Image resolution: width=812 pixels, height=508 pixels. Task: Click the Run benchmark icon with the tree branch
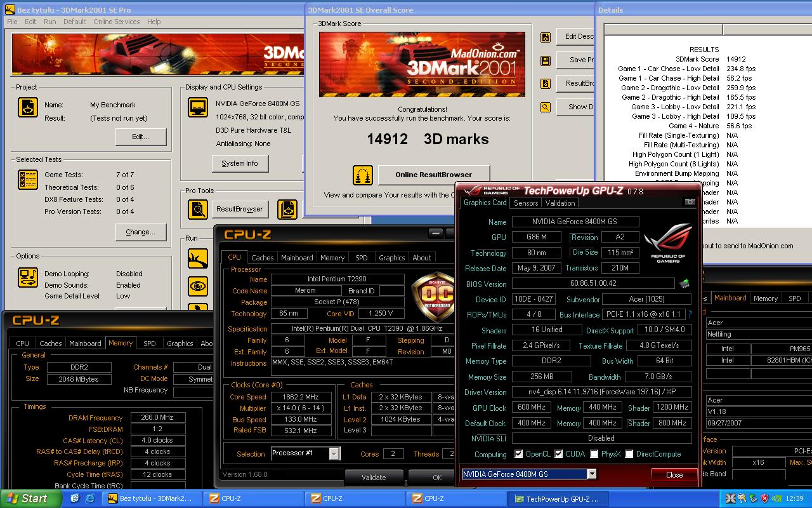coord(198,258)
